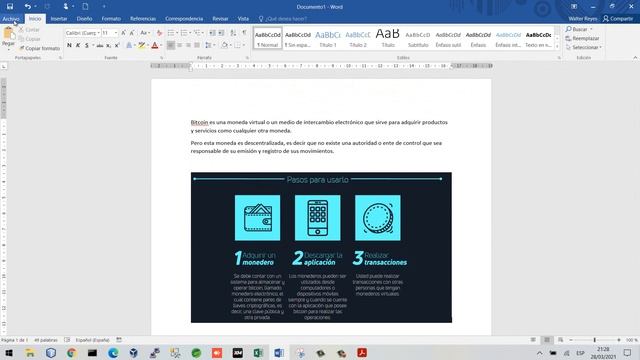The width and height of the screenshot is (640, 360).
Task: Open font name Calibri dropdown
Action: tap(98, 33)
